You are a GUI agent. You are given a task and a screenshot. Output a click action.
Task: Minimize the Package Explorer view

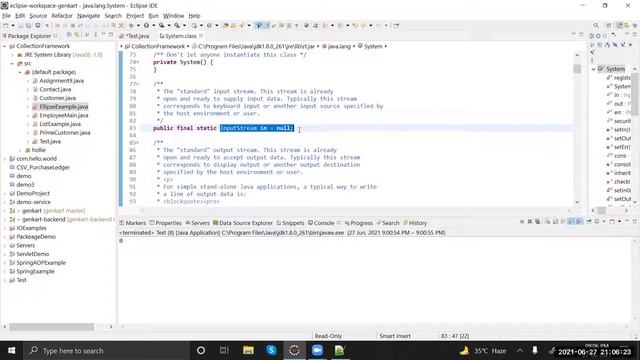pos(103,35)
